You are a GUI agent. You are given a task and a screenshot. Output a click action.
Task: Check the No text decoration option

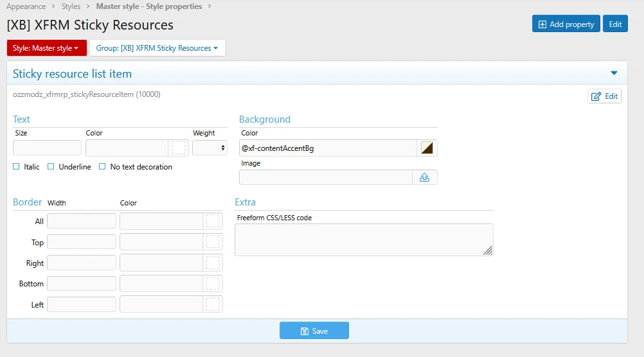point(102,167)
